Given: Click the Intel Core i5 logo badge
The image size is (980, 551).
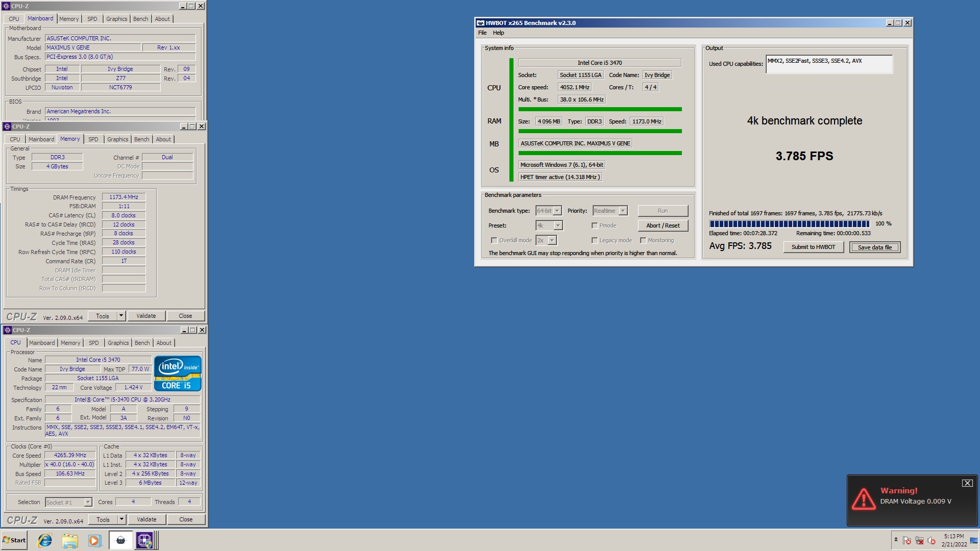Looking at the screenshot, I should click(178, 374).
